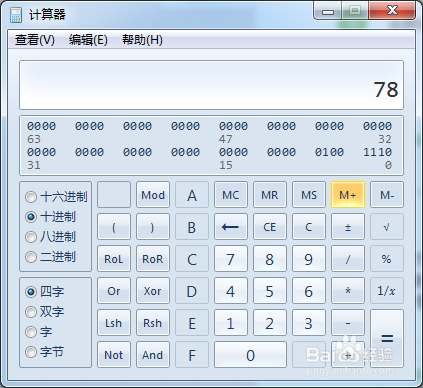Click the Lsh shift left button
Viewport: 423px width, 388px height.
pos(114,323)
